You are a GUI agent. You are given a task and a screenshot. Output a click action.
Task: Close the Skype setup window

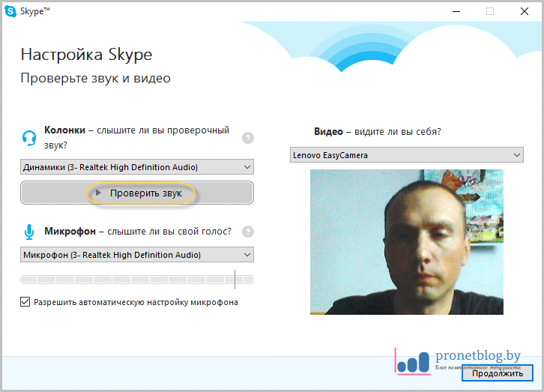click(x=525, y=11)
